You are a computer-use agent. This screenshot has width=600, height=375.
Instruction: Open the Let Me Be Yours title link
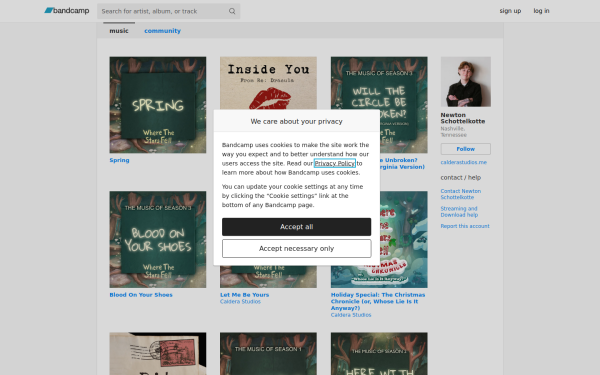[x=245, y=295]
